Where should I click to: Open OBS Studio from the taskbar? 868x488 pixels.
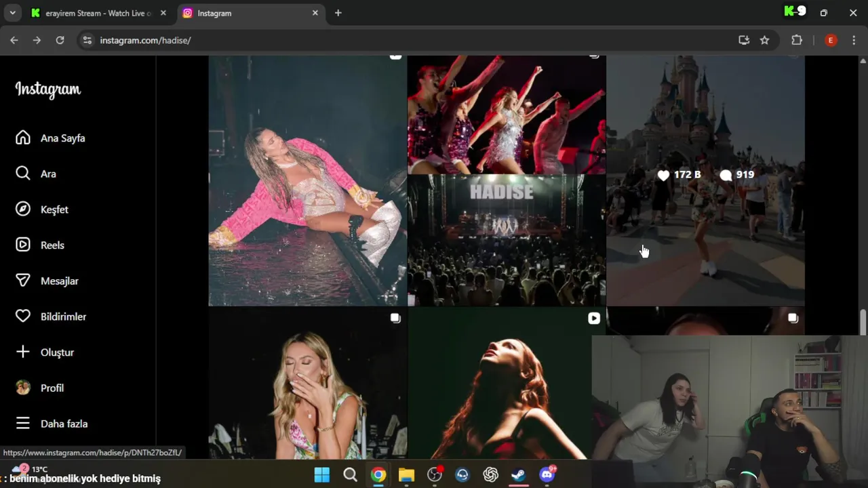pyautogui.click(x=435, y=474)
